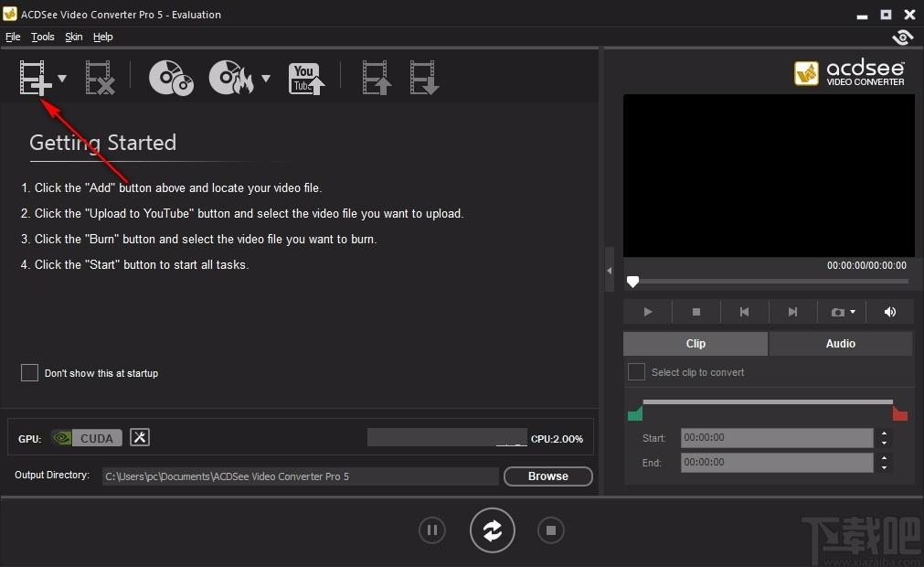Click the Add video file icon

coord(35,77)
